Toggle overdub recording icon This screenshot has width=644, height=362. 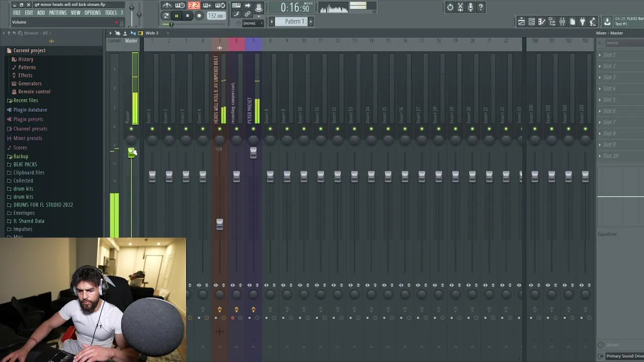(207, 6)
